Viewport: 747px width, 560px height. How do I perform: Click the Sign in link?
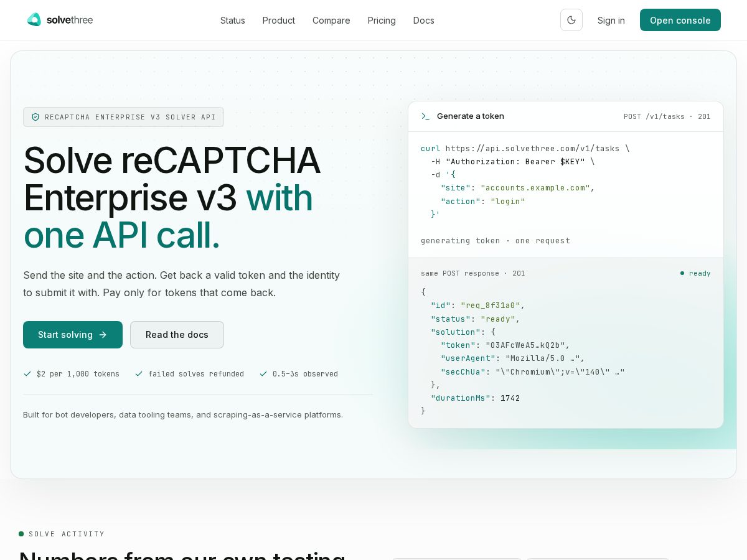click(611, 21)
